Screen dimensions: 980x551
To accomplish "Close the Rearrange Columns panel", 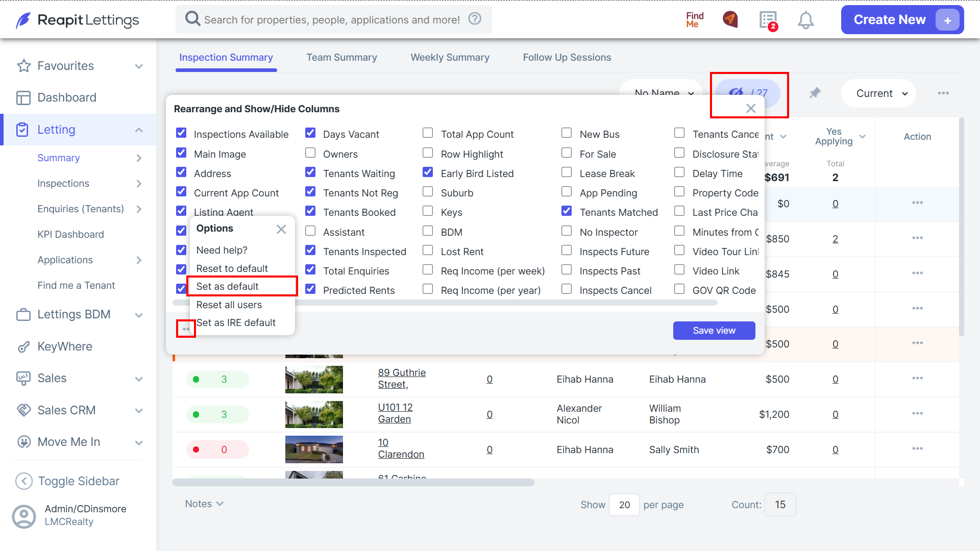I will pyautogui.click(x=751, y=108).
